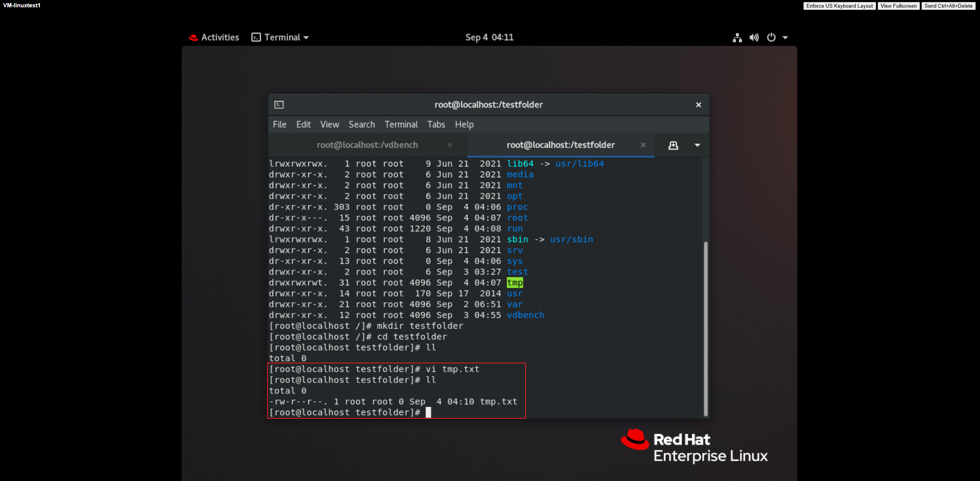Open the Edit menu
The image size is (980, 481).
coord(303,125)
